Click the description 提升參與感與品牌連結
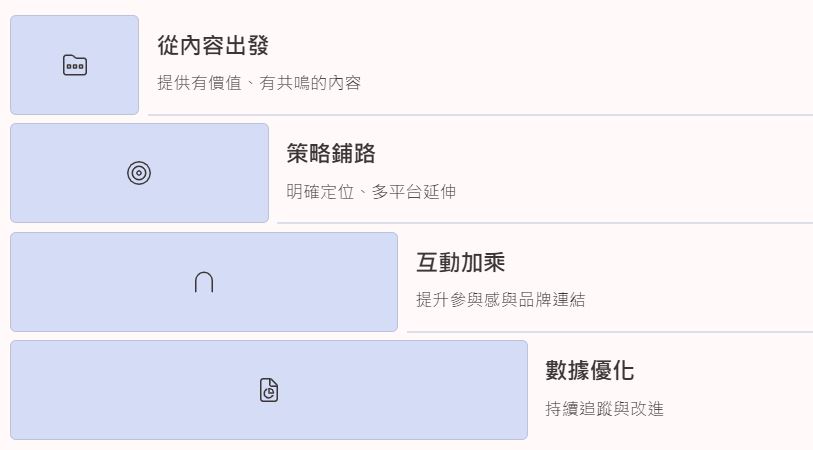 coord(500,300)
